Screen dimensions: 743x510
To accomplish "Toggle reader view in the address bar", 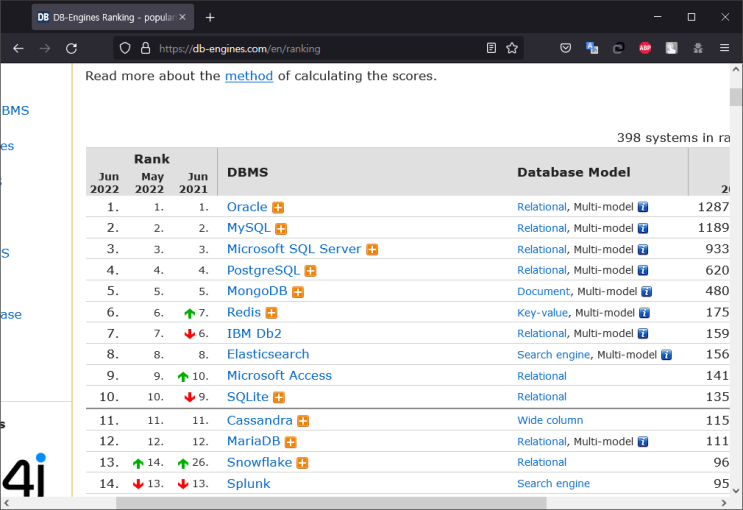I will click(x=490, y=48).
